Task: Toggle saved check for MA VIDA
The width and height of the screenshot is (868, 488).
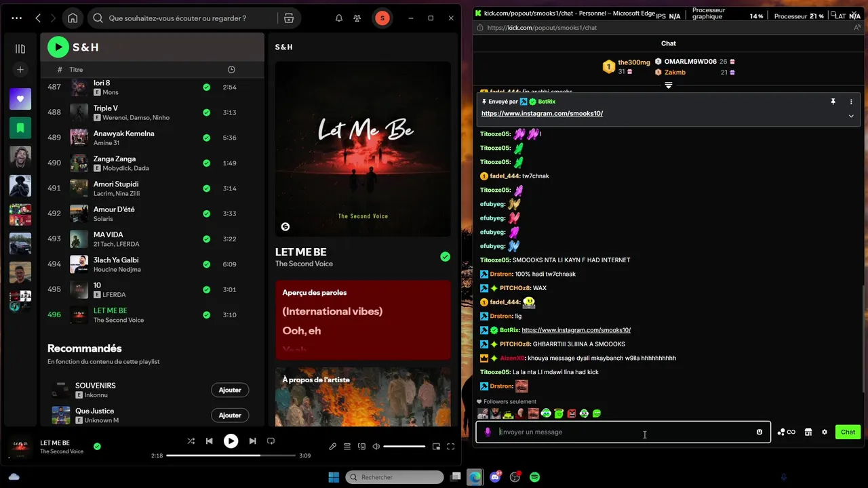Action: (x=206, y=239)
